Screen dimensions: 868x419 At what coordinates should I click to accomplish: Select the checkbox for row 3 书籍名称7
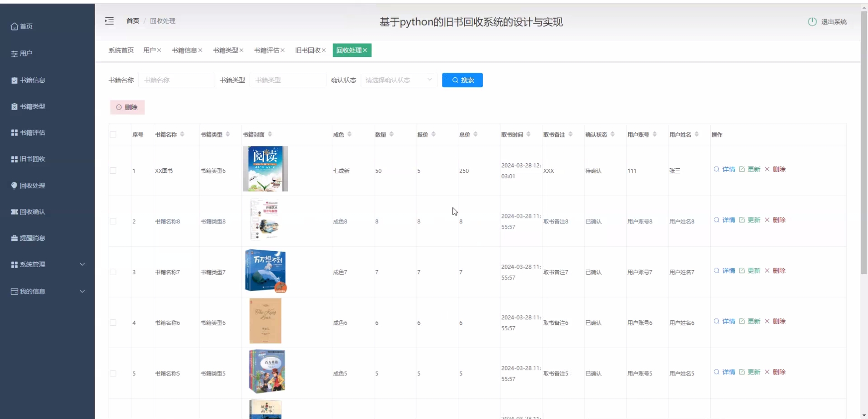tap(113, 272)
